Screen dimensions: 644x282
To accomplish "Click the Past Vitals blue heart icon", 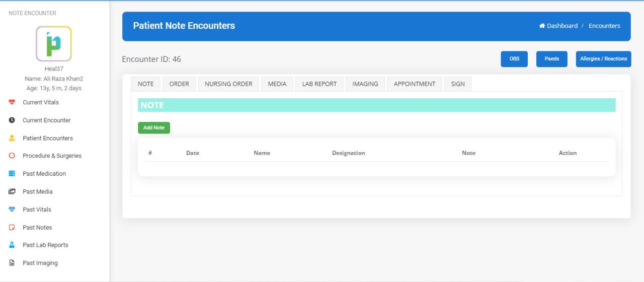I will [12, 209].
